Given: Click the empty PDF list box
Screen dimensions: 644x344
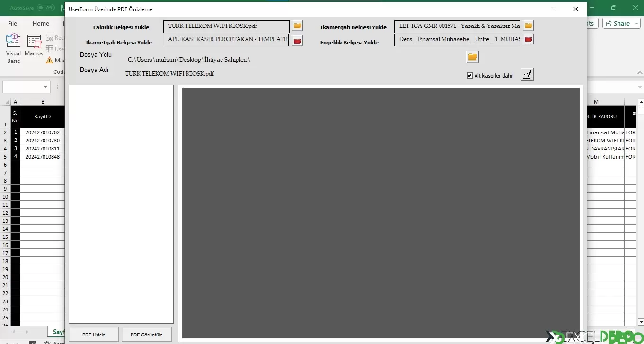Looking at the screenshot, I should [x=121, y=204].
